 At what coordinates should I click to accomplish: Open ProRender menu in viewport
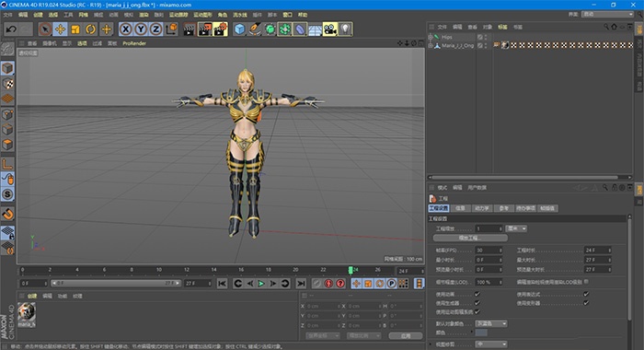(x=134, y=43)
